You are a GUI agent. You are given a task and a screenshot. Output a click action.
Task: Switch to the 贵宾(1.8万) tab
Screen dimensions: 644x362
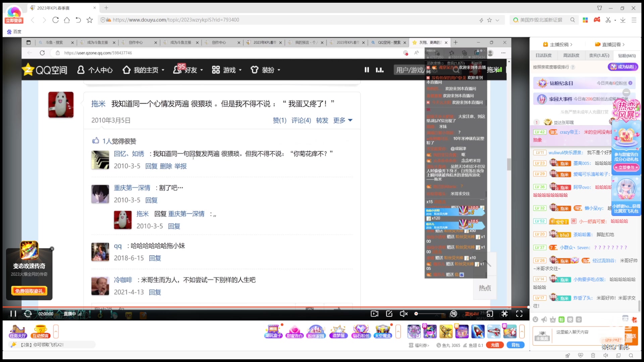click(x=599, y=56)
